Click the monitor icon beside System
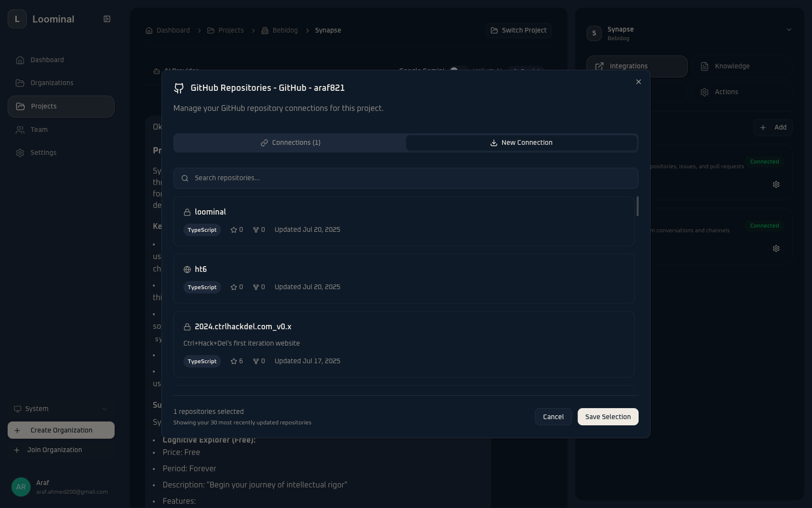The width and height of the screenshot is (812, 508). (18, 409)
